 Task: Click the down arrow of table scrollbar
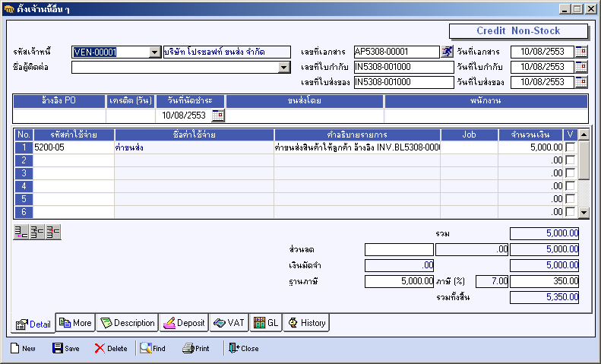point(584,212)
